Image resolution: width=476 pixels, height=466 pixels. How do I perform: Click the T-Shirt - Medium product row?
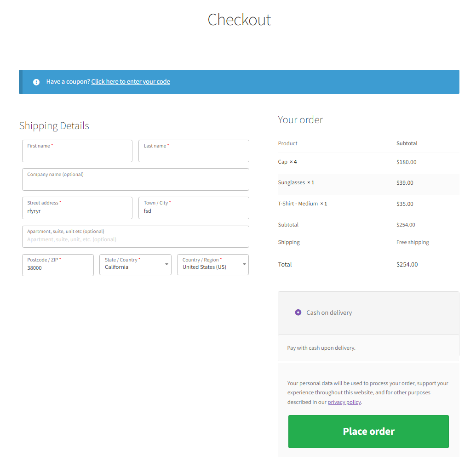click(368, 204)
